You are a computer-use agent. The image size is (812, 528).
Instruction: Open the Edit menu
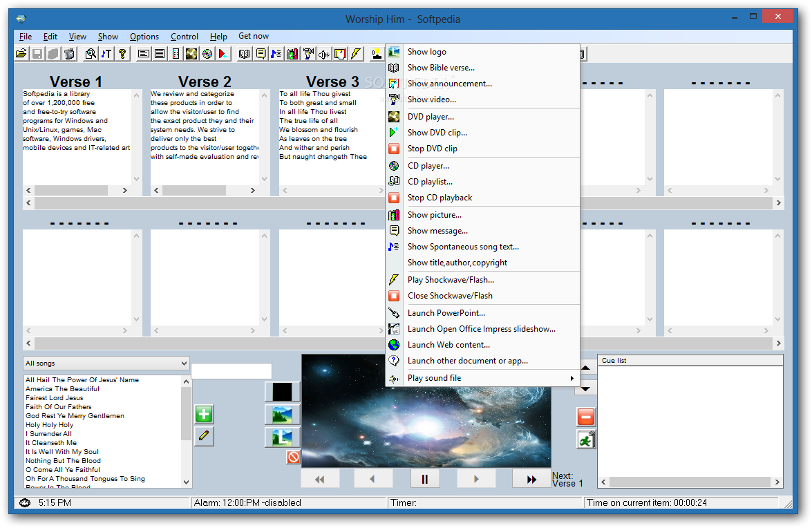coord(50,36)
